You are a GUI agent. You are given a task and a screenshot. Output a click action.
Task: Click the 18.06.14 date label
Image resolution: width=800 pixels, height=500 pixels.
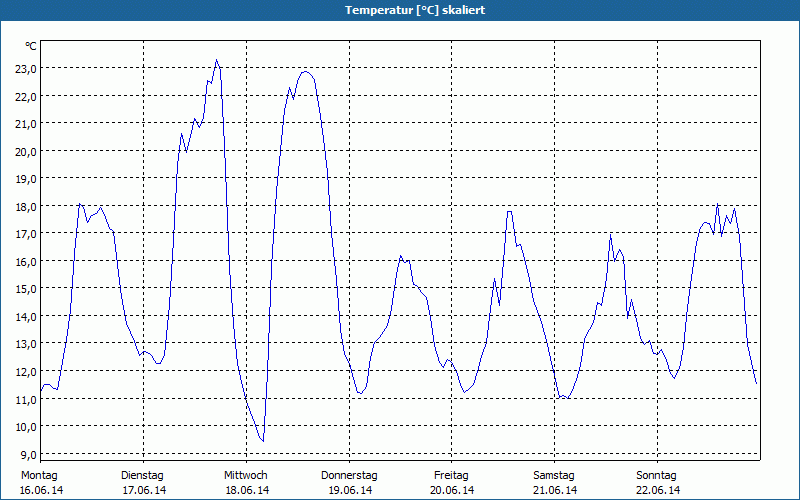pos(247,490)
